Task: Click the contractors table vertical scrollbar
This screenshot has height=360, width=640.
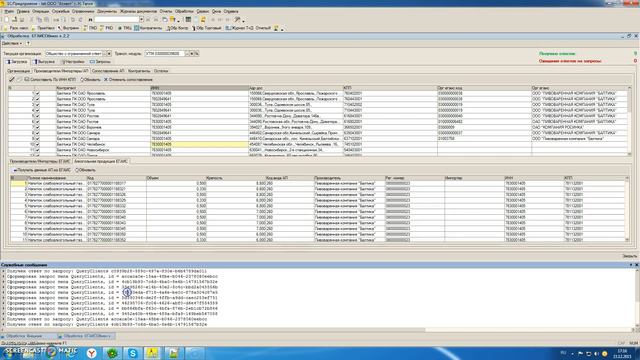Action: point(629,120)
